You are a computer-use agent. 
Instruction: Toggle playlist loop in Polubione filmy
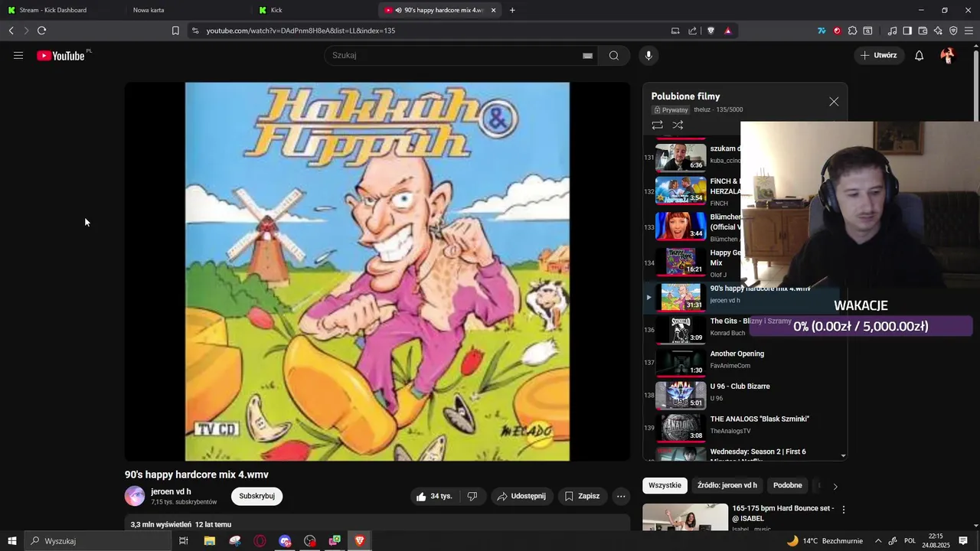coord(657,125)
